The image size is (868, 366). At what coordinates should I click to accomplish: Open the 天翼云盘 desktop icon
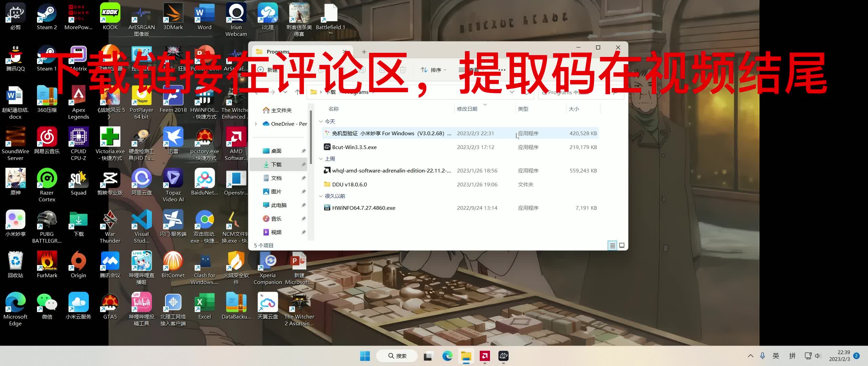[268, 306]
